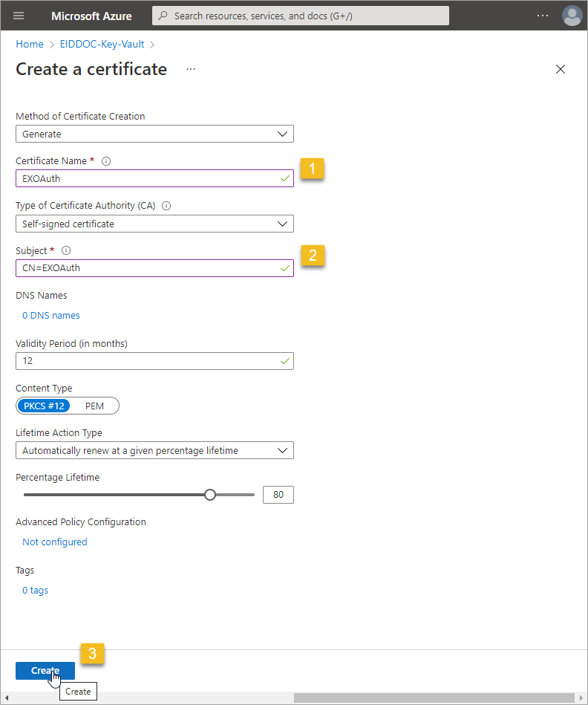Screen dimensions: 588x705
Task: Open more options beside Create a certificate title
Action: click(x=191, y=69)
